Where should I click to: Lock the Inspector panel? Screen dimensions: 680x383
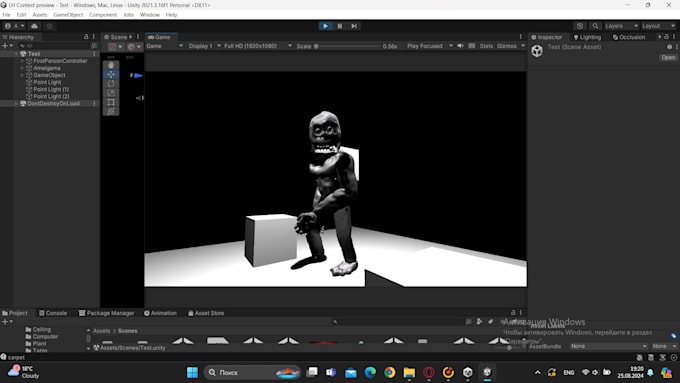pos(667,37)
